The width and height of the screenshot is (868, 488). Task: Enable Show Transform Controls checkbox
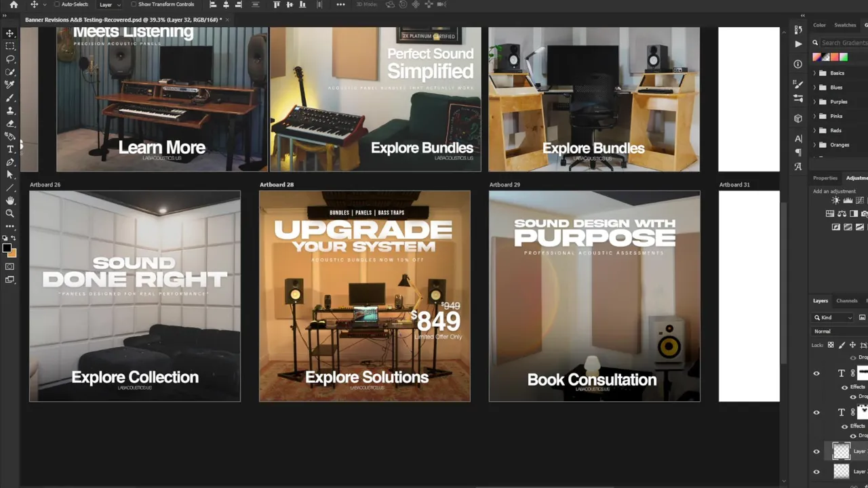pos(134,5)
